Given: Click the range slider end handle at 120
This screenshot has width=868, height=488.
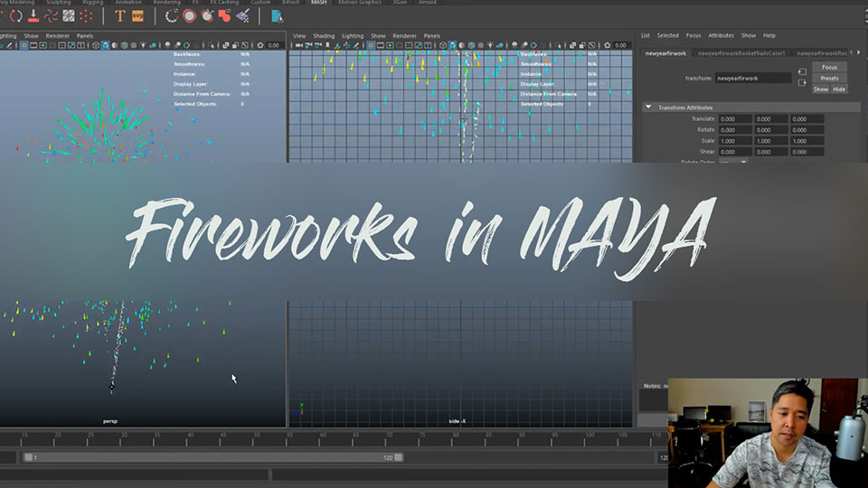Looking at the screenshot, I should pyautogui.click(x=399, y=457).
